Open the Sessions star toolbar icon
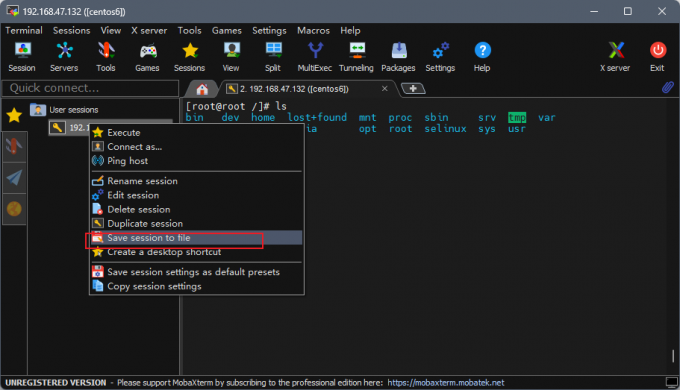The image size is (680, 390). 190,57
